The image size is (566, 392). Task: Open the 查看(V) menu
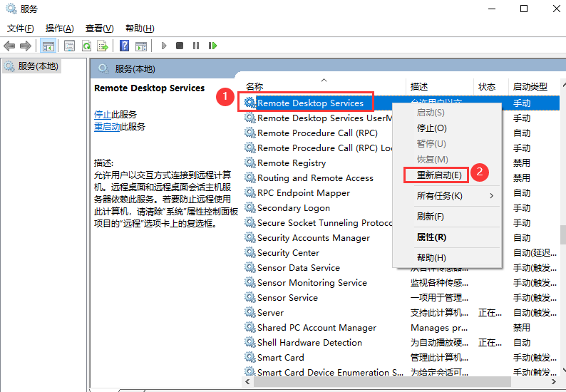click(x=99, y=29)
